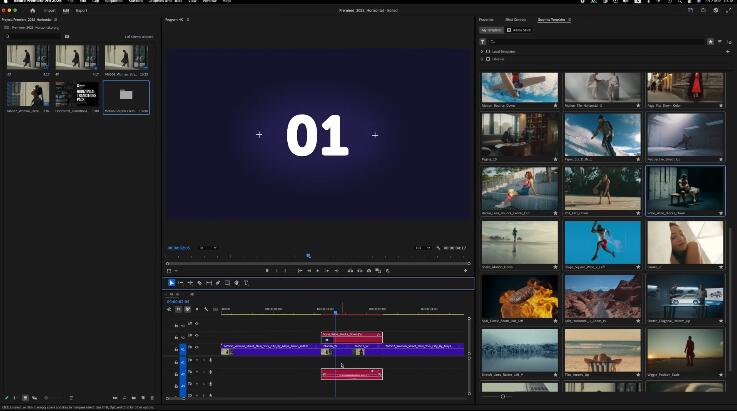This screenshot has width=737, height=411.
Task: Open dropdown beside Program monitor bottom-left icon
Action: 176,271
